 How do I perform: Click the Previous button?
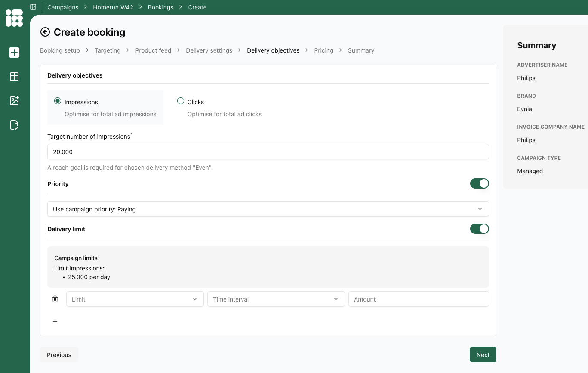tap(59, 354)
